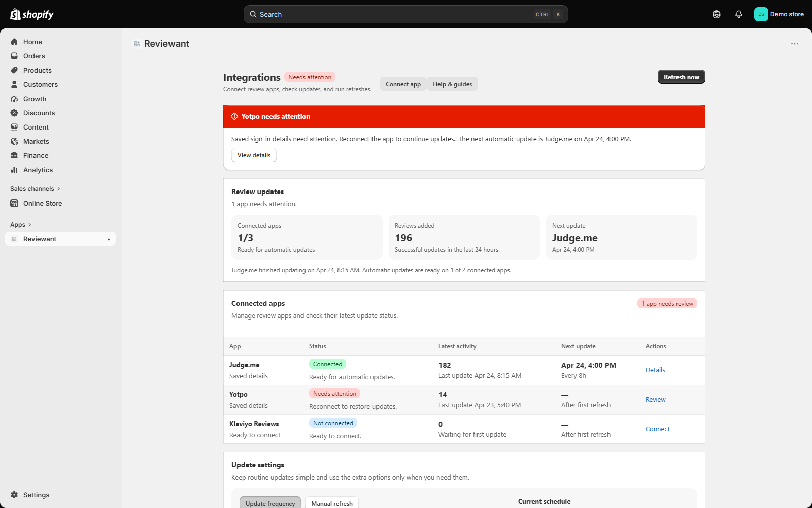The width and height of the screenshot is (812, 508).
Task: Click the Not connected badge for Klaviyo
Action: 333,423
